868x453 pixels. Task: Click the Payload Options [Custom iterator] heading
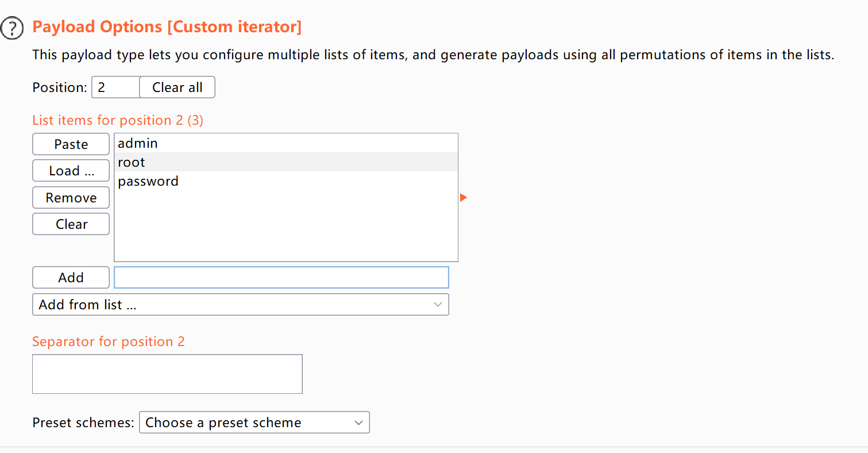point(167,26)
